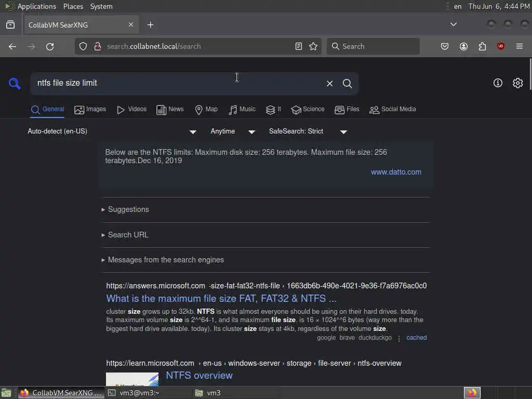Screen dimensions: 532x399
Task: Toggle Reader View icon in address bar
Action: click(299, 46)
